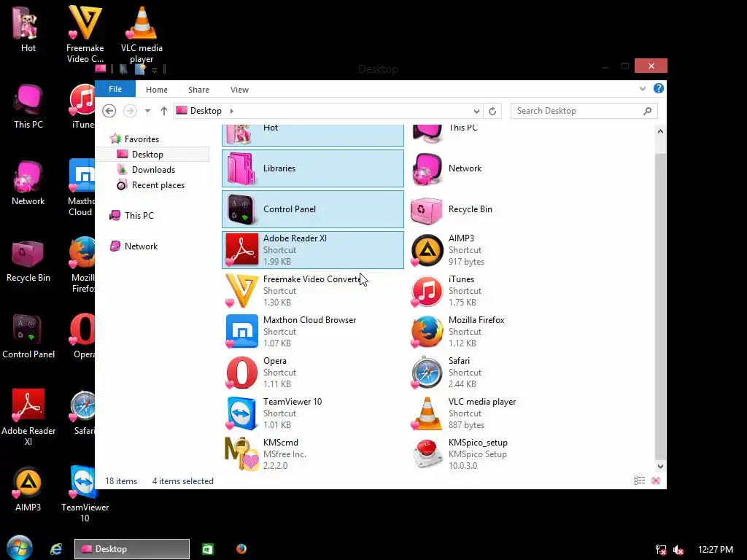Open the Windows Start button
Screen dimensions: 747x560
click(20, 548)
